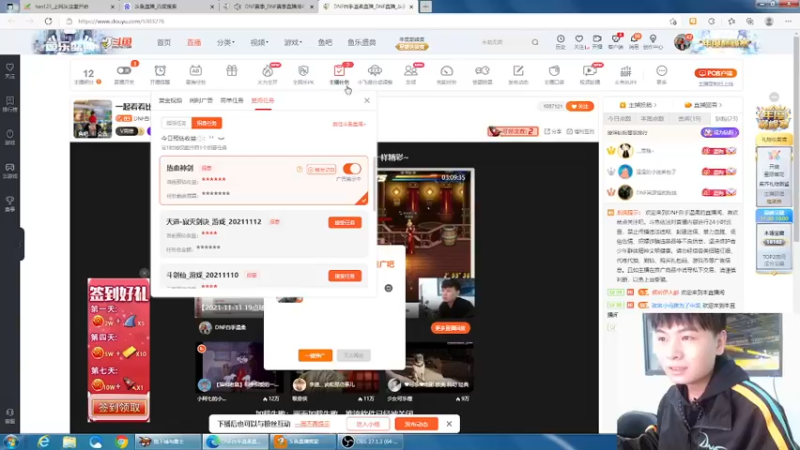800x450 pixels.
Task: Open the gamepad icon in left sidebar
Action: coord(10,167)
